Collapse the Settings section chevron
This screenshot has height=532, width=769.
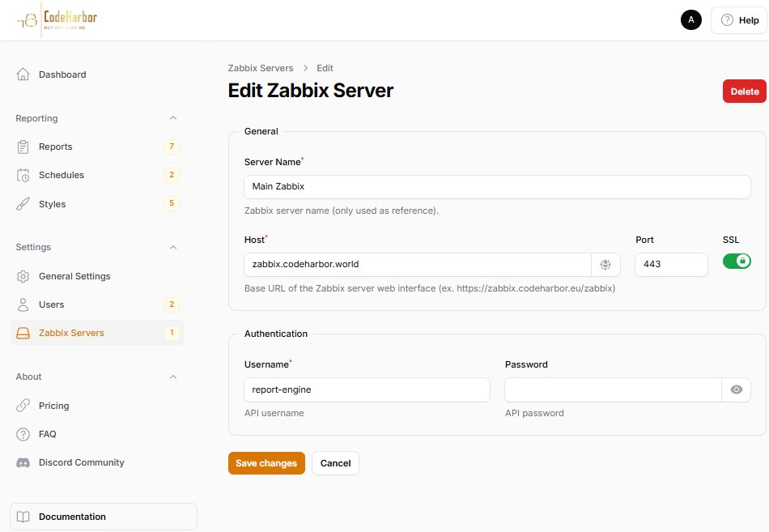[x=173, y=247]
